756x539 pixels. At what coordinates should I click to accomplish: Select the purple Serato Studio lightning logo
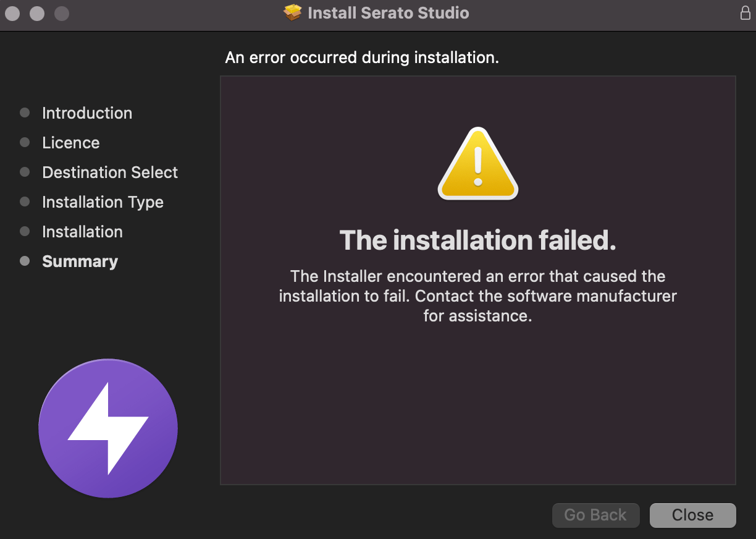(108, 428)
